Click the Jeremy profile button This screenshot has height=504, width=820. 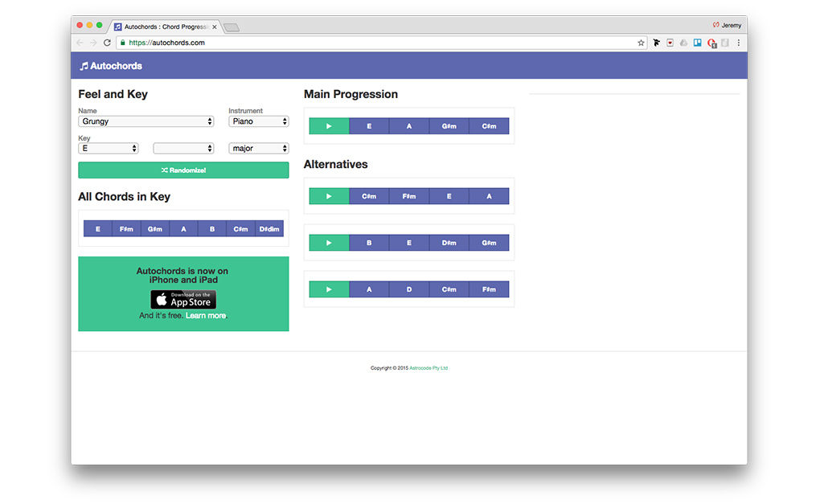click(727, 25)
